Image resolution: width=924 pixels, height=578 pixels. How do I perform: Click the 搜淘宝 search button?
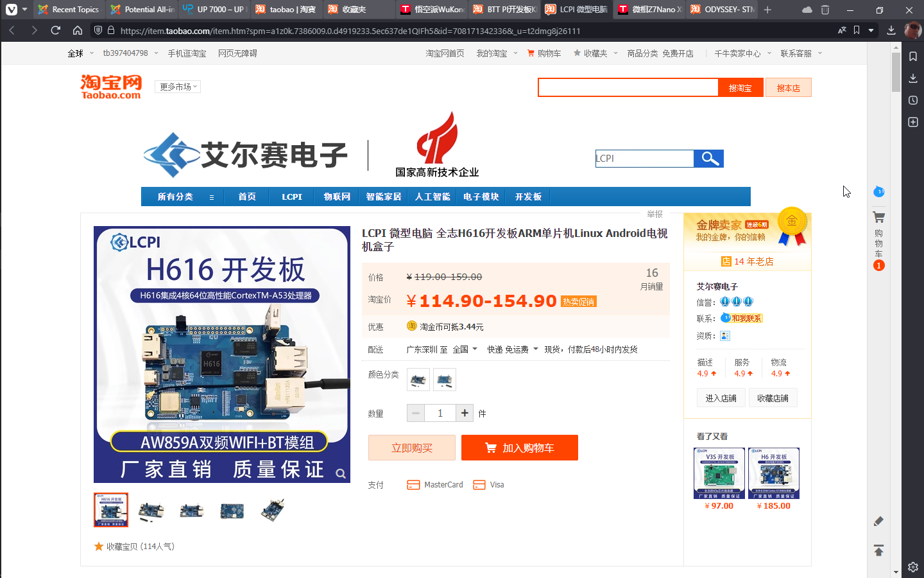point(741,88)
